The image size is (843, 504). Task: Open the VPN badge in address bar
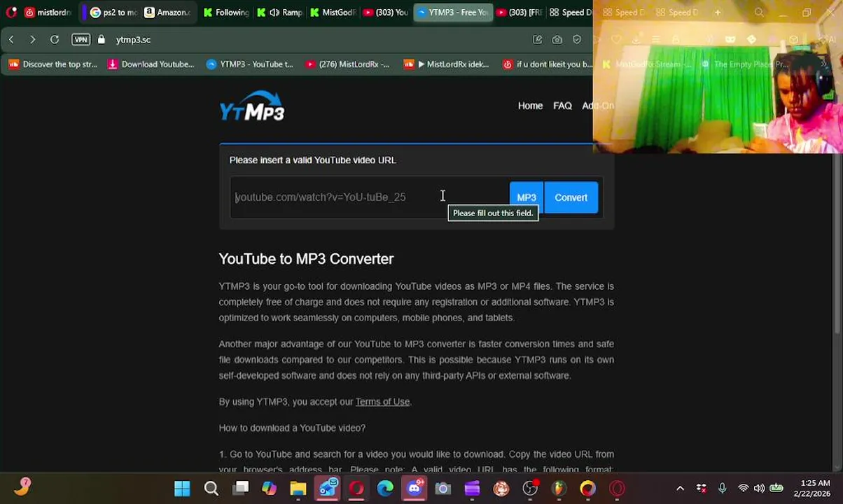click(81, 40)
